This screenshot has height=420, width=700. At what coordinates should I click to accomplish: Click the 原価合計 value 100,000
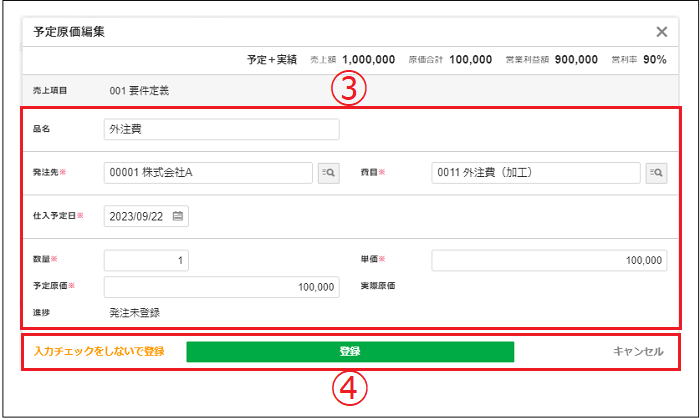point(471,60)
